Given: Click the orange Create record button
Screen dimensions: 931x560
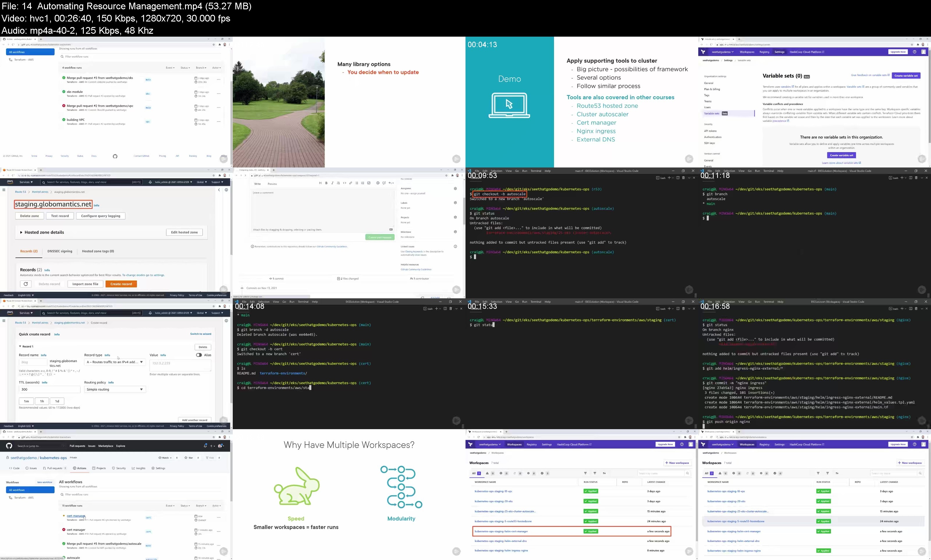Looking at the screenshot, I should 121,284.
